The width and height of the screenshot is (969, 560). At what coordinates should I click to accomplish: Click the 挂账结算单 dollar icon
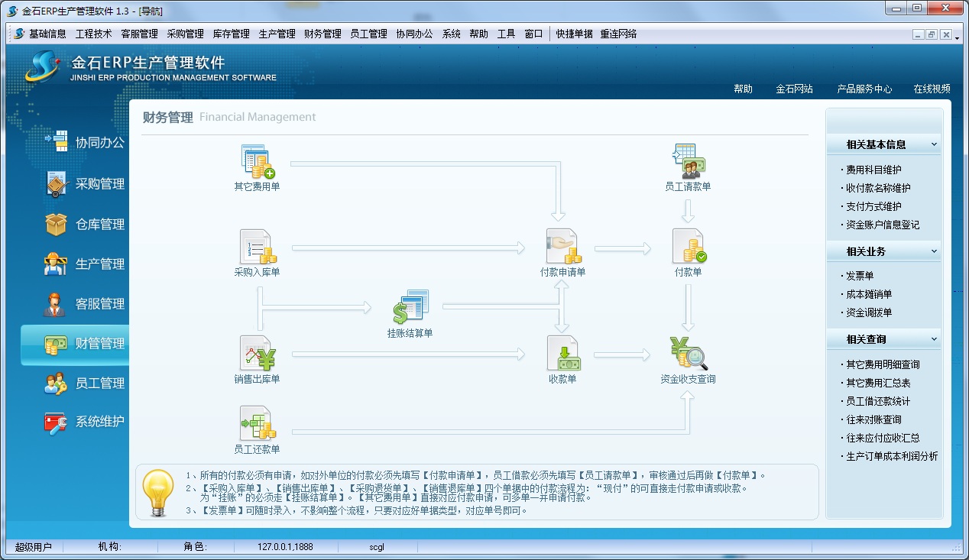point(410,308)
